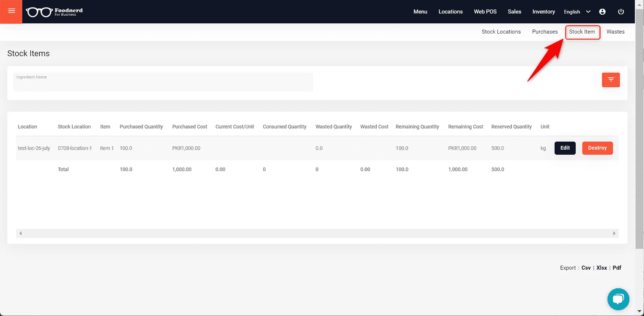Click the Wasted Quantity column header
Screen dimensions: 644x316
(x=334, y=127)
